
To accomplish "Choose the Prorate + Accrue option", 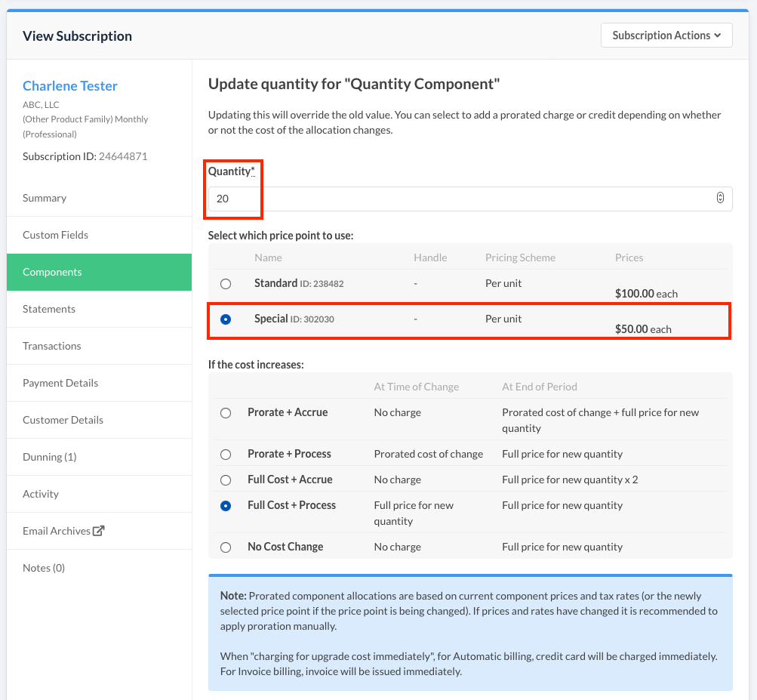I will tap(225, 413).
